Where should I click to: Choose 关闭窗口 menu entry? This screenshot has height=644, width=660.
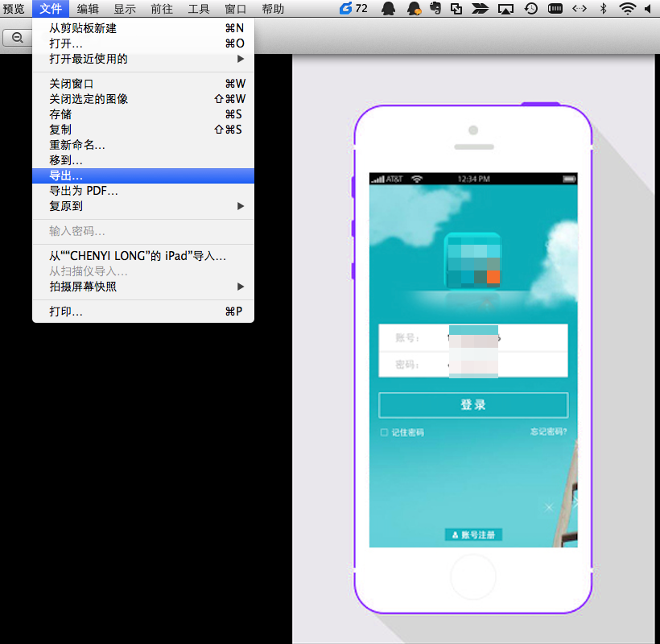click(143, 84)
